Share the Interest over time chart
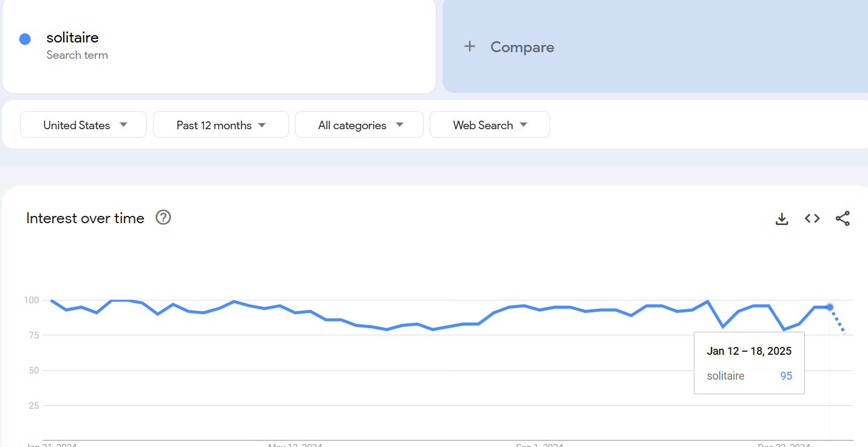 click(x=843, y=218)
